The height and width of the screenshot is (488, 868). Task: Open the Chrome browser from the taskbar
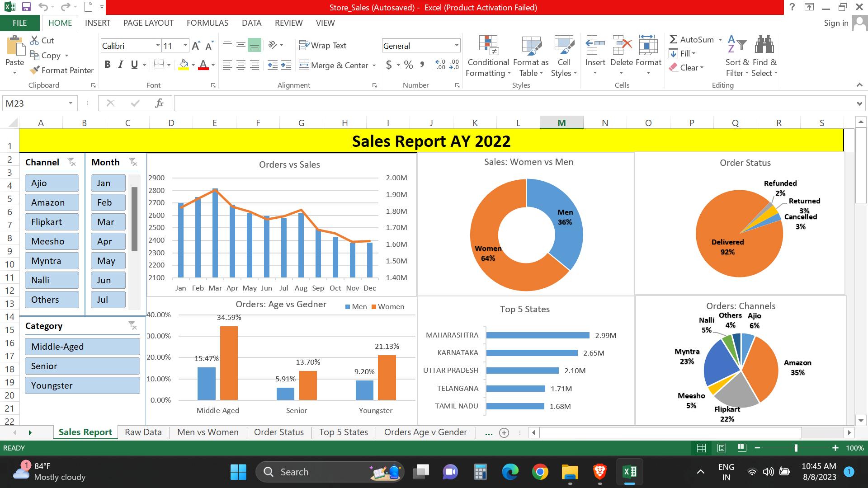tap(540, 472)
